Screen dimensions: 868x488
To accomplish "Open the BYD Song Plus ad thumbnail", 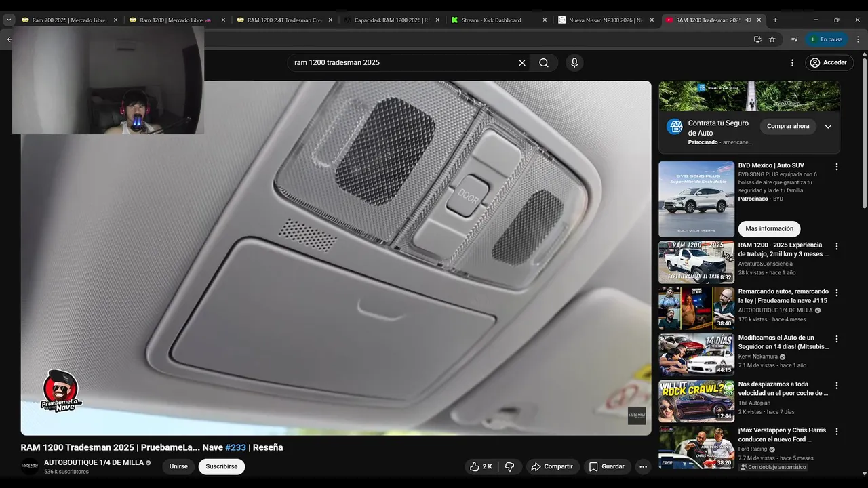I will (x=696, y=199).
